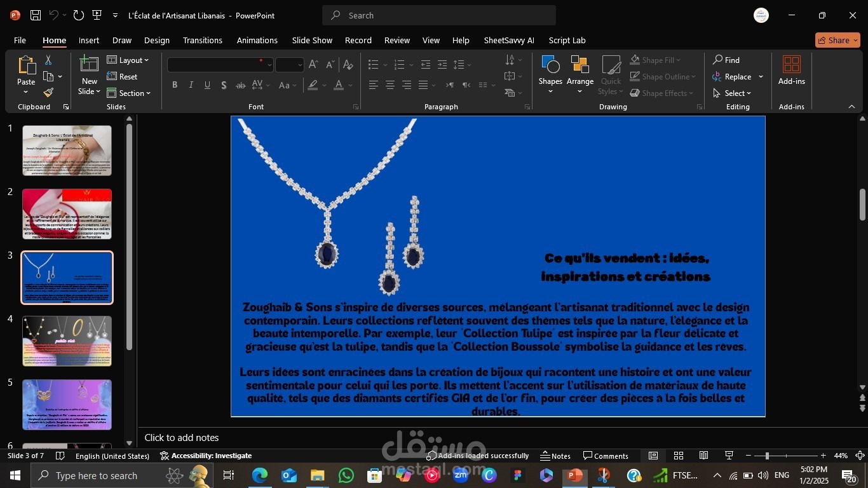The width and height of the screenshot is (868, 488).
Task: Click Reset in the Slides group
Action: tap(122, 76)
